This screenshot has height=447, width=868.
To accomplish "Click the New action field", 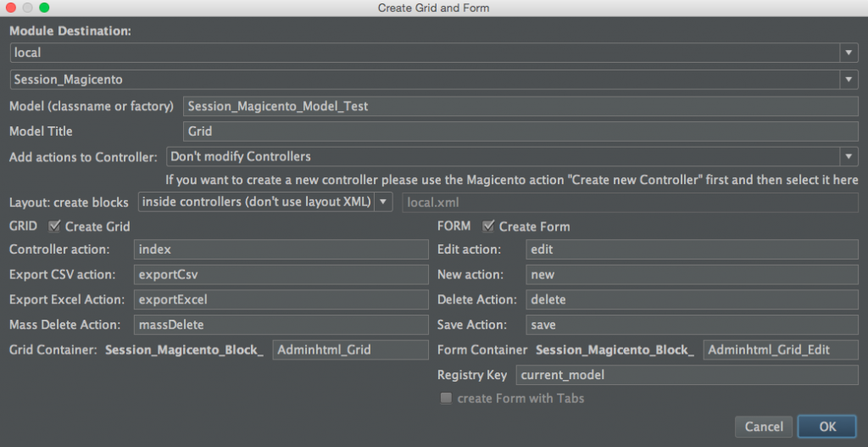I will coord(692,274).
